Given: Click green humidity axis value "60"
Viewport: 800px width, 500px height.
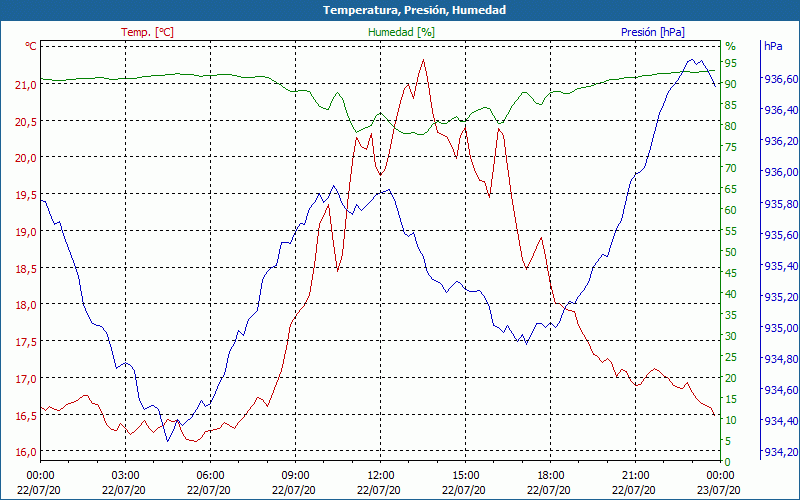Looking at the screenshot, I should 731,210.
